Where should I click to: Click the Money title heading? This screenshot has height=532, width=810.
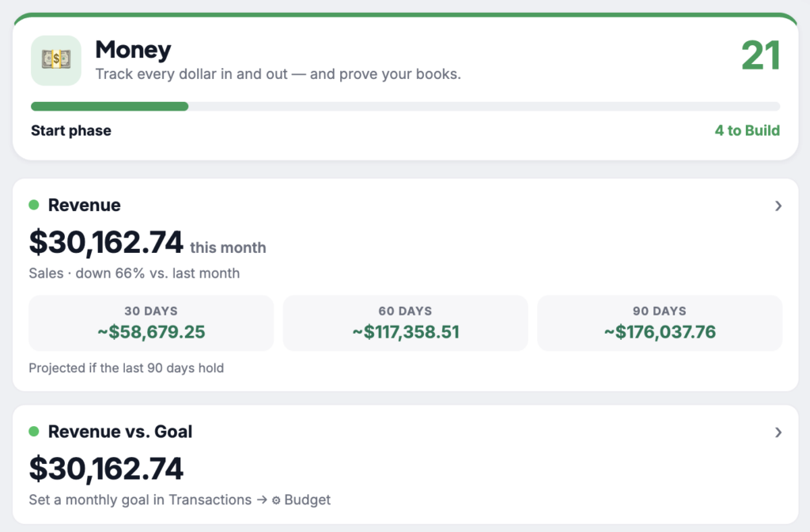click(x=133, y=50)
